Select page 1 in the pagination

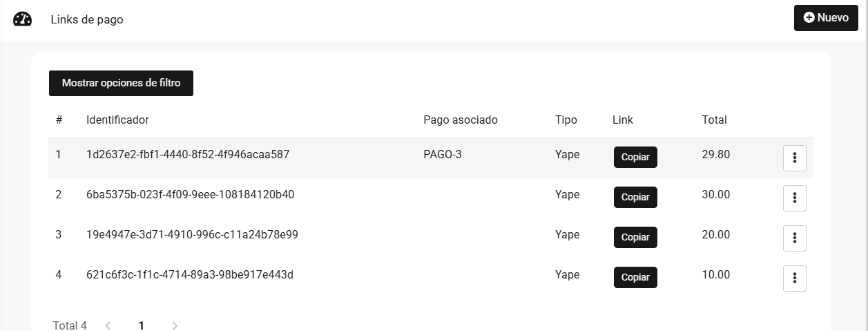click(142, 325)
